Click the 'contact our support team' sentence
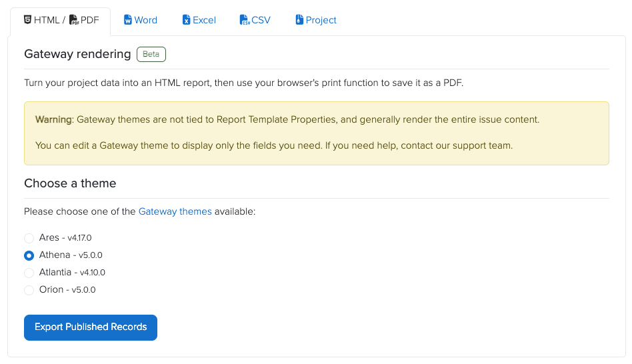Image resolution: width=632 pixels, height=364 pixels. coord(274,145)
